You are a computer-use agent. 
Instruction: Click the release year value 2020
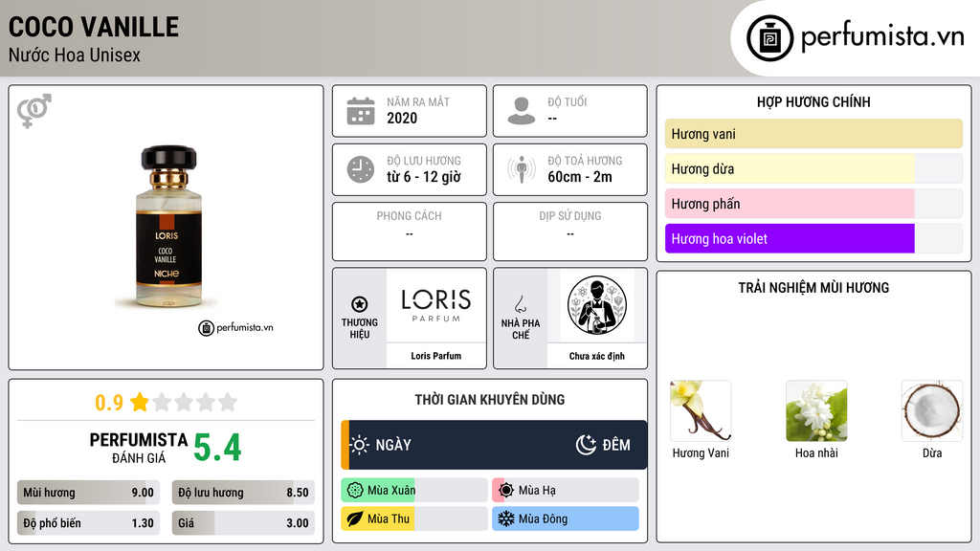[402, 118]
